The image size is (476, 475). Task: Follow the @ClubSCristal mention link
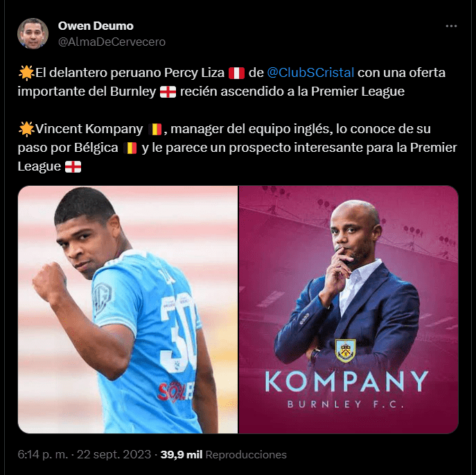tap(310, 73)
